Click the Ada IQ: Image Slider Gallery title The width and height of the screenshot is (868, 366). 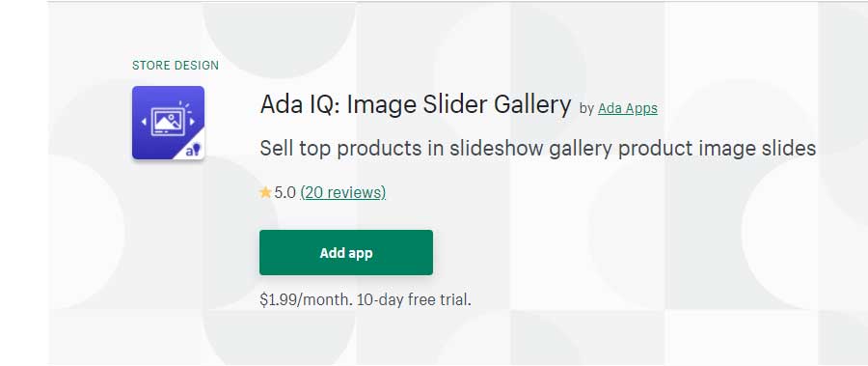click(415, 104)
